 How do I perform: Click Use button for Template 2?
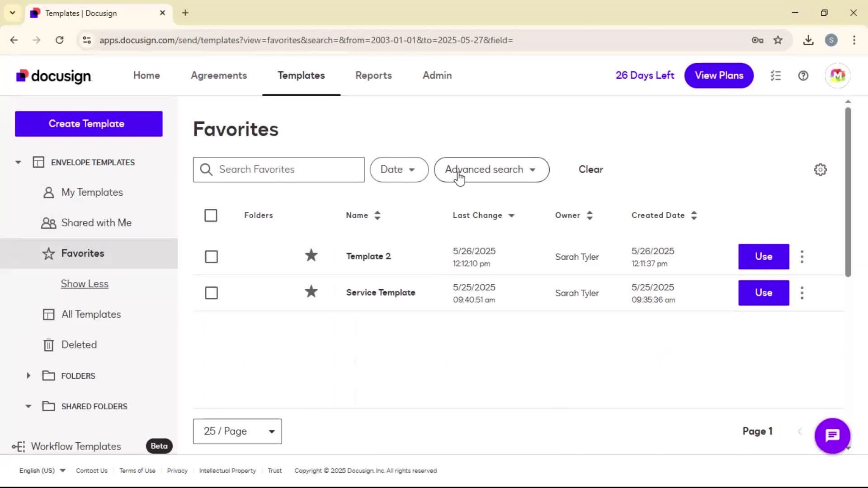click(764, 257)
